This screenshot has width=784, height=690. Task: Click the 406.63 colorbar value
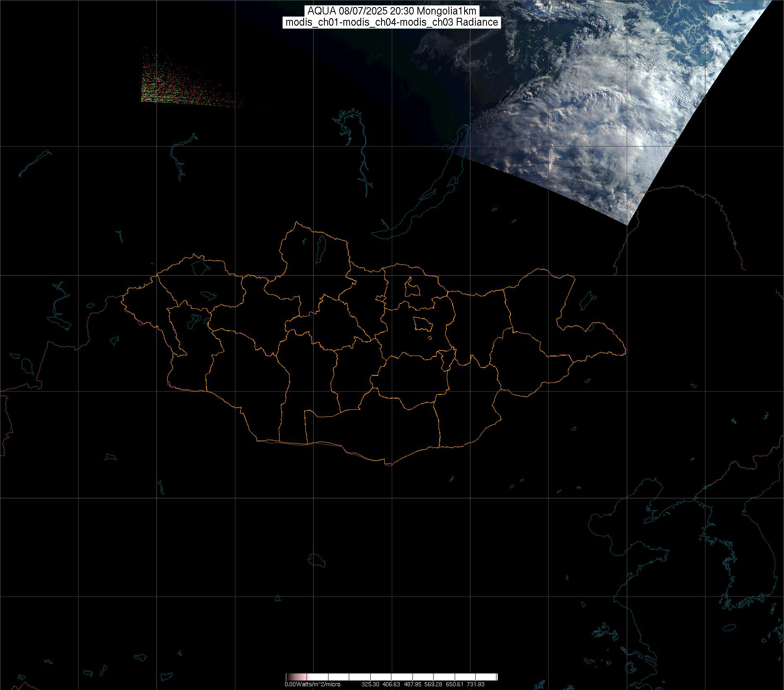click(391, 684)
